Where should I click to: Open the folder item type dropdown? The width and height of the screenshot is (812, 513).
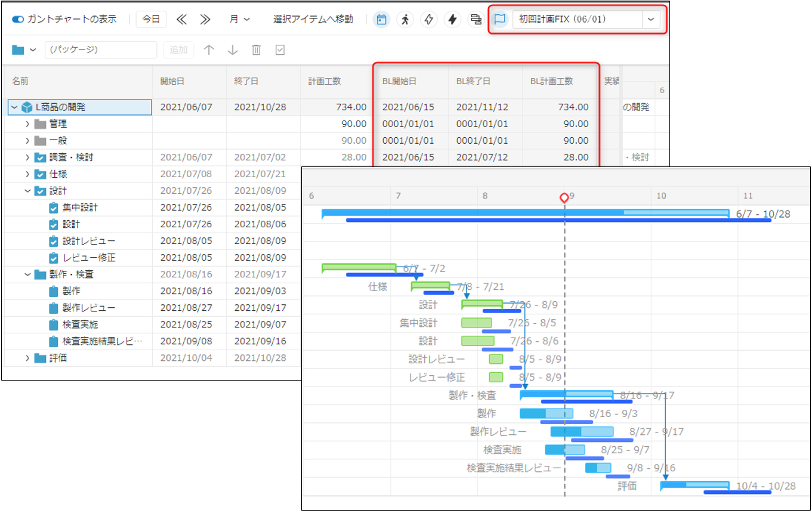pyautogui.click(x=24, y=50)
